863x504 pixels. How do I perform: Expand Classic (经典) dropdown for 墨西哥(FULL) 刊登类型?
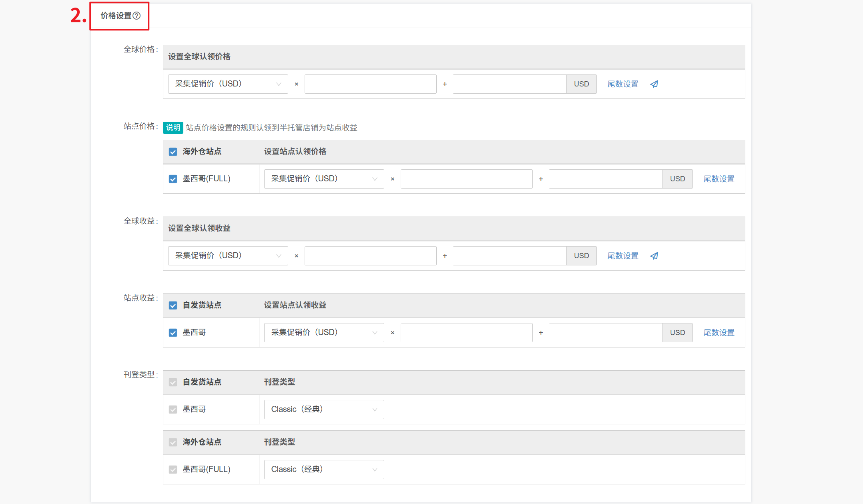324,470
